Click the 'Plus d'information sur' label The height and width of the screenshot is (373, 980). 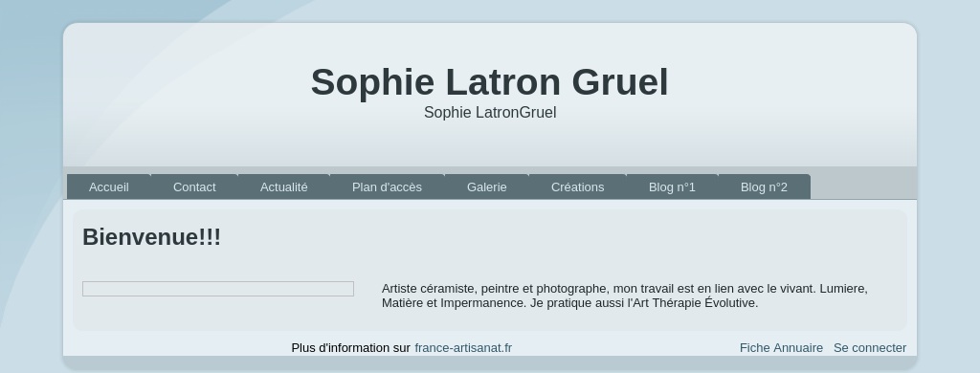[x=350, y=348]
